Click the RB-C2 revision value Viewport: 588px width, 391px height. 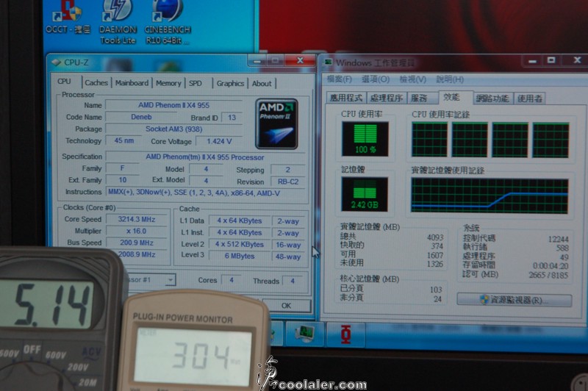pos(288,182)
